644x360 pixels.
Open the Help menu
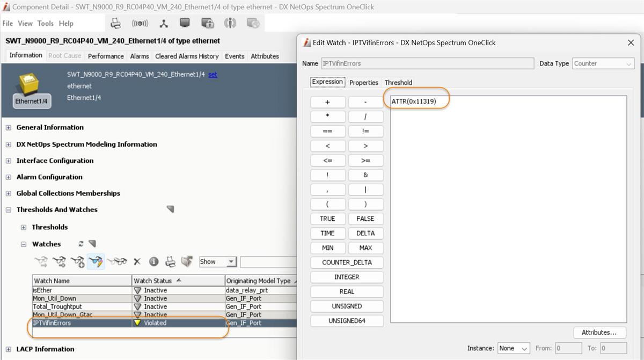66,23
